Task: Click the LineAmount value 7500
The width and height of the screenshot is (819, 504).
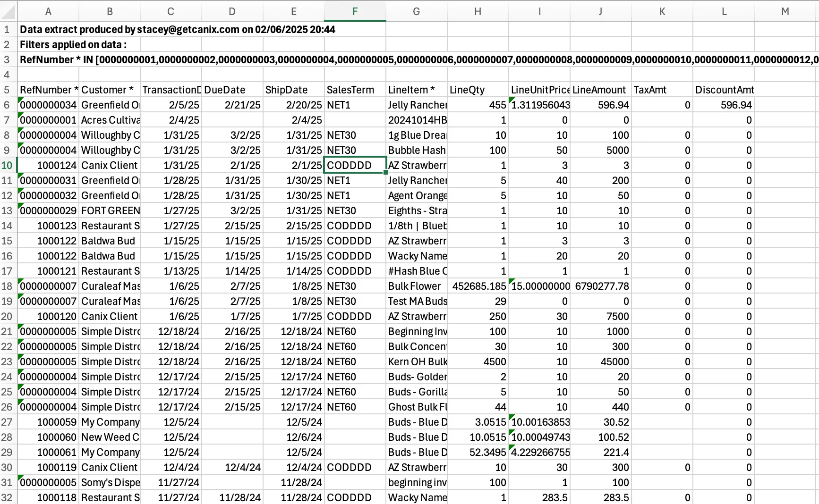Action: point(601,317)
